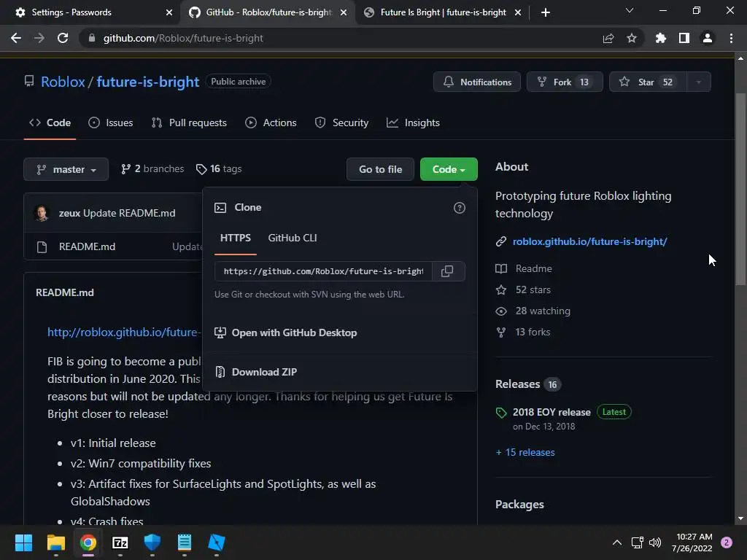The height and width of the screenshot is (560, 747).
Task: View site info via the padlock icon
Action: pyautogui.click(x=92, y=38)
